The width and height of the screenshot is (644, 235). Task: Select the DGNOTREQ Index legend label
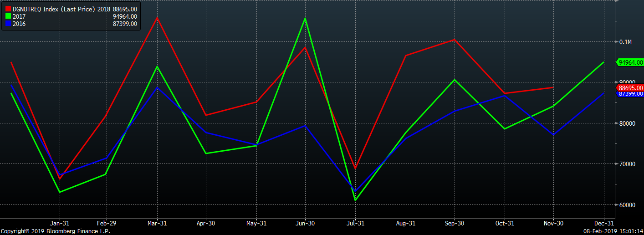54,9
